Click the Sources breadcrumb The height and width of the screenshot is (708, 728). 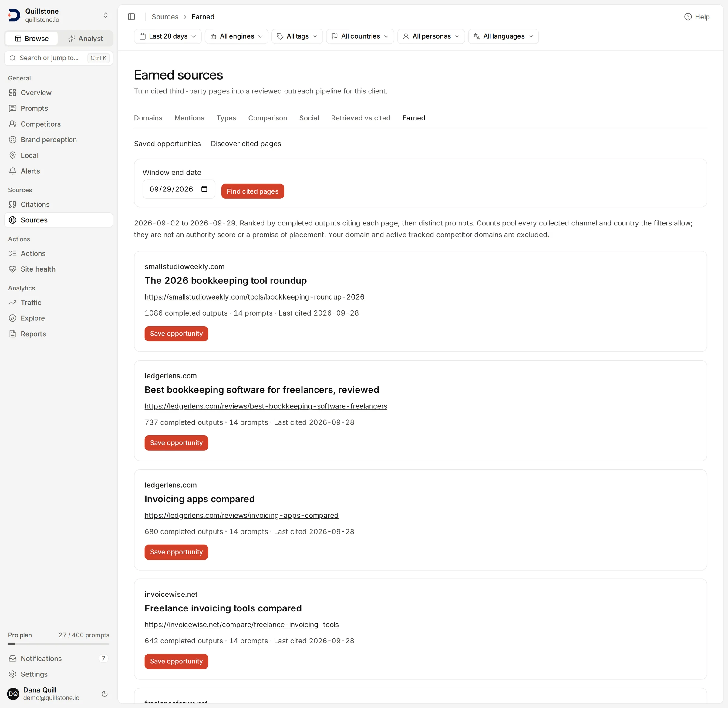pyautogui.click(x=165, y=17)
